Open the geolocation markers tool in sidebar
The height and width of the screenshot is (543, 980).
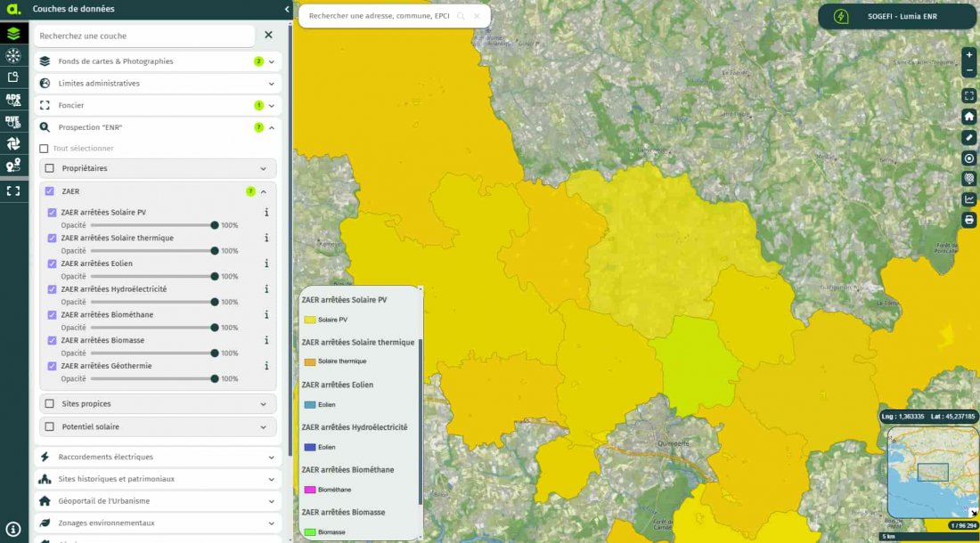click(12, 165)
